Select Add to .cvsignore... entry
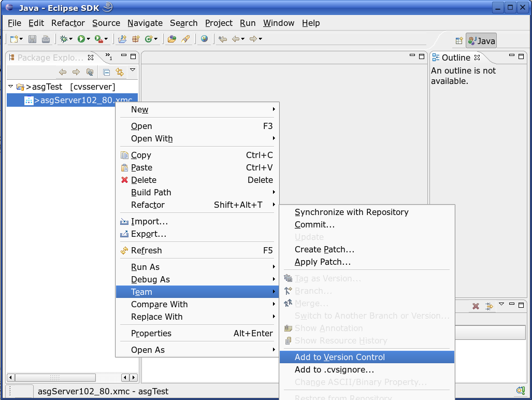Image resolution: width=532 pixels, height=400 pixels. pyautogui.click(x=367, y=369)
